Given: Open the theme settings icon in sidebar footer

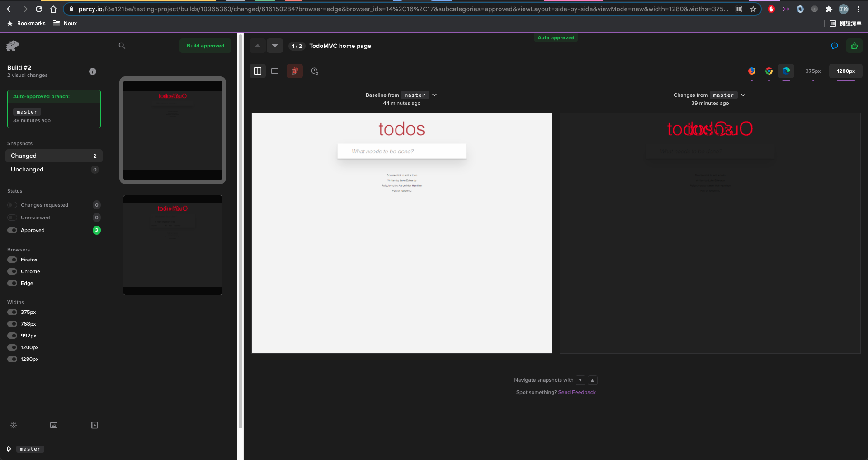Looking at the screenshot, I should tap(14, 425).
